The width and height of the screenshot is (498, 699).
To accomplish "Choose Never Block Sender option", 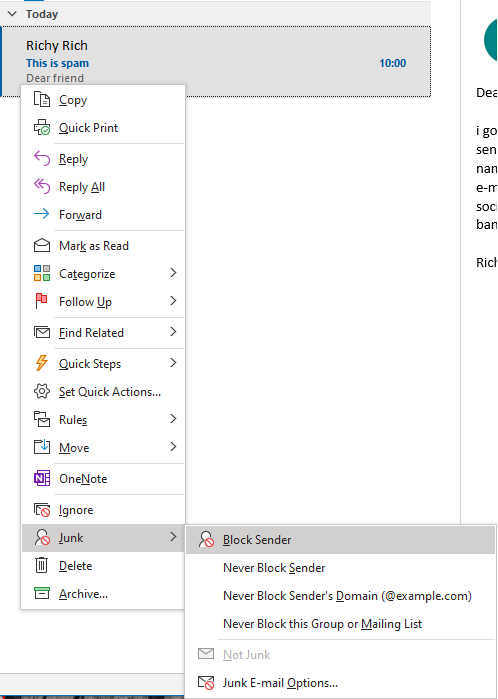I will pyautogui.click(x=340, y=567).
